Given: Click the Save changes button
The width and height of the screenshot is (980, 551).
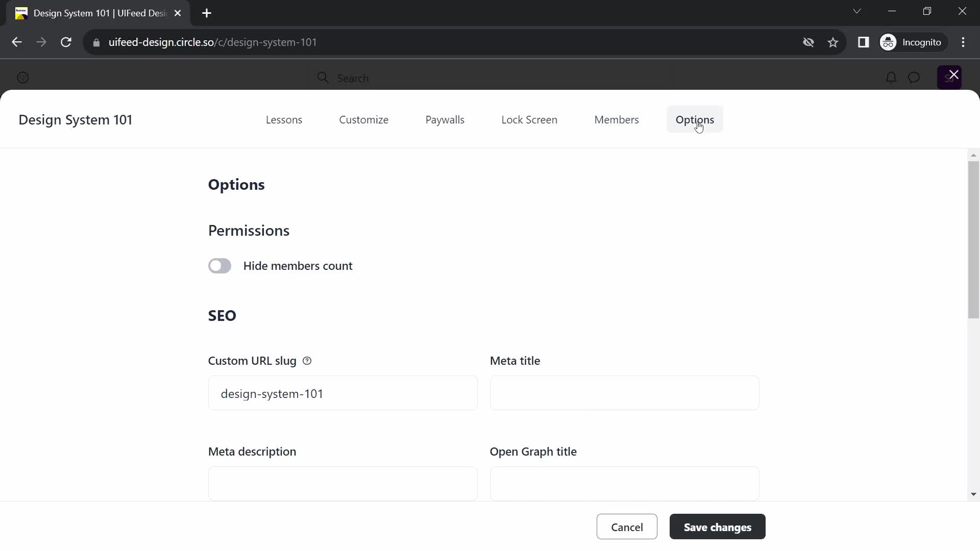Looking at the screenshot, I should (x=718, y=527).
